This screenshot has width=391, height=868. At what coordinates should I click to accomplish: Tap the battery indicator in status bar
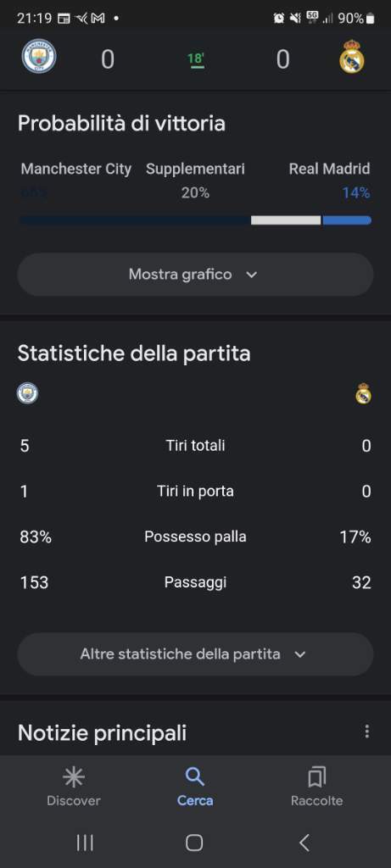(x=370, y=19)
